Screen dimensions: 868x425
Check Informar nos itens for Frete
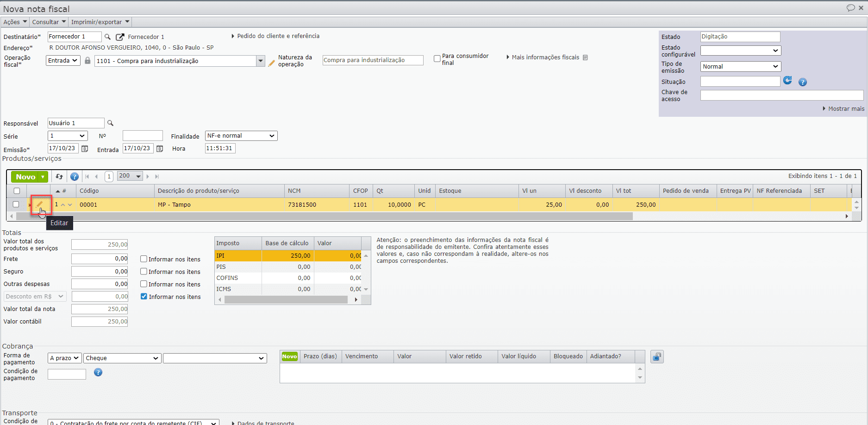144,259
